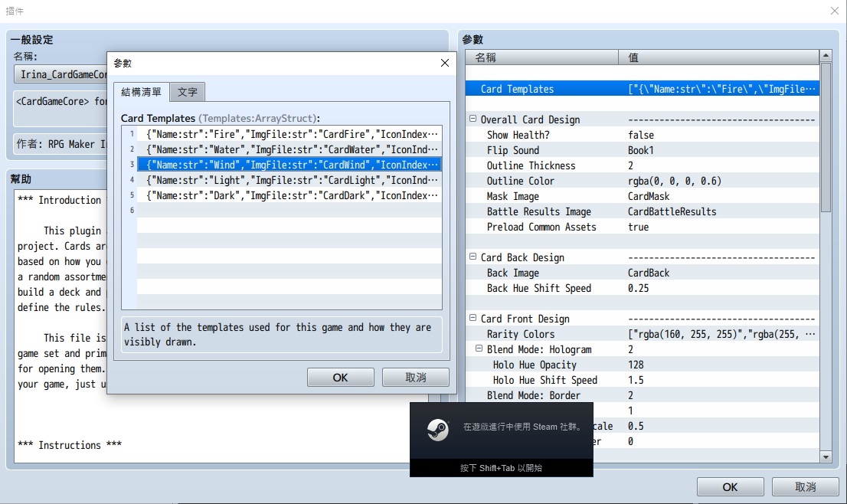Switch to the 文字 tab

tap(188, 93)
